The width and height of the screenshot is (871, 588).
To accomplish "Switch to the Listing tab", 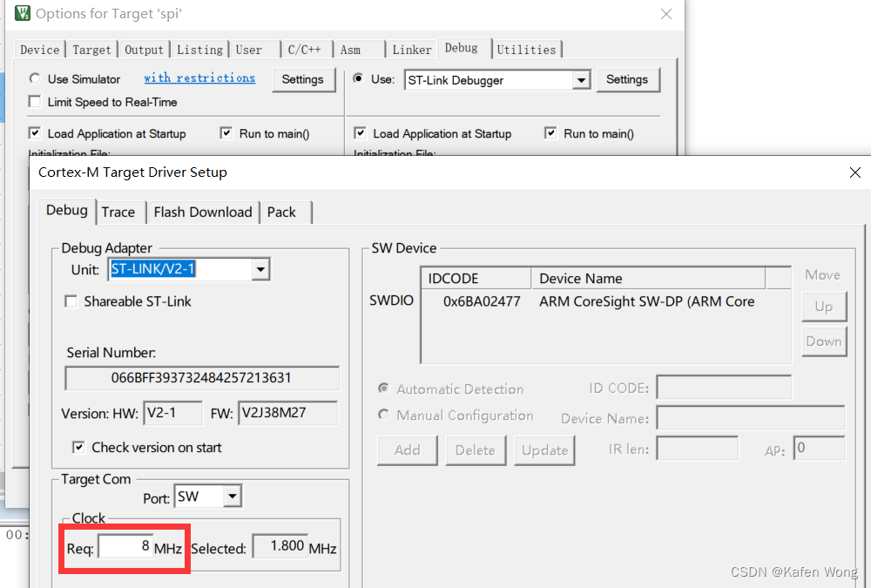I will pyautogui.click(x=199, y=50).
